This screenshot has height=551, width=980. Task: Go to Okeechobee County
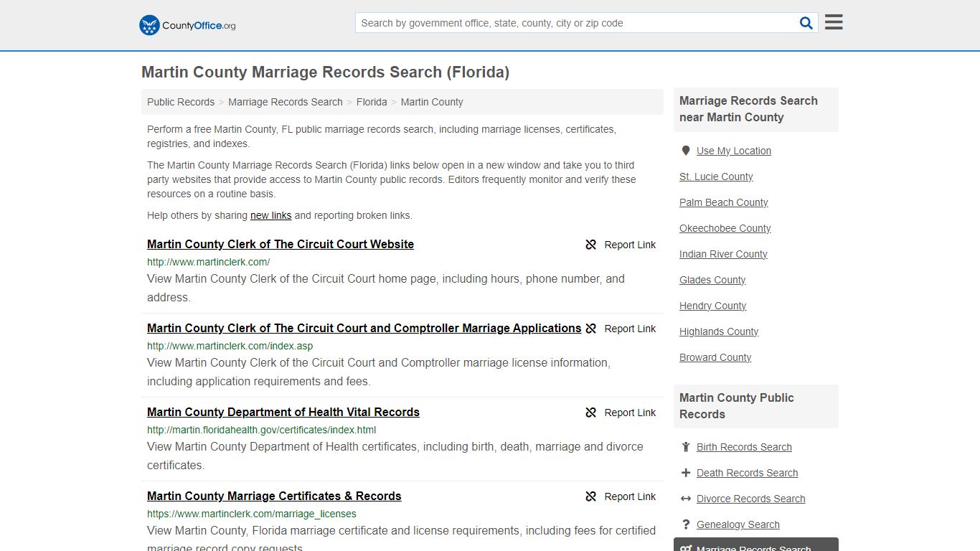point(725,228)
